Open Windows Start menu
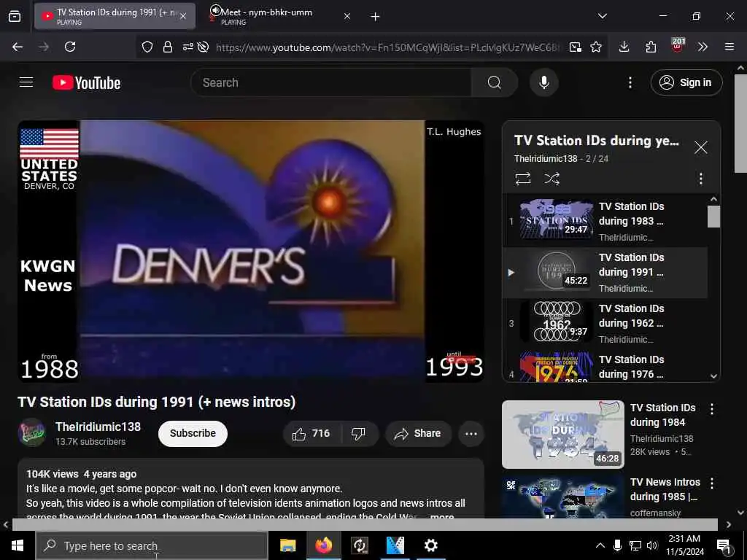 click(x=18, y=545)
